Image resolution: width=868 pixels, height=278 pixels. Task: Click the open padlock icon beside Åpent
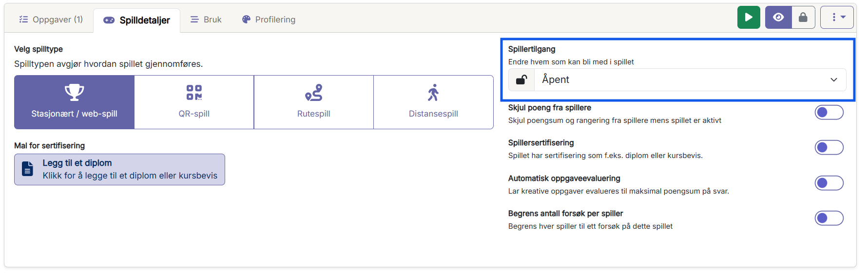(x=521, y=80)
